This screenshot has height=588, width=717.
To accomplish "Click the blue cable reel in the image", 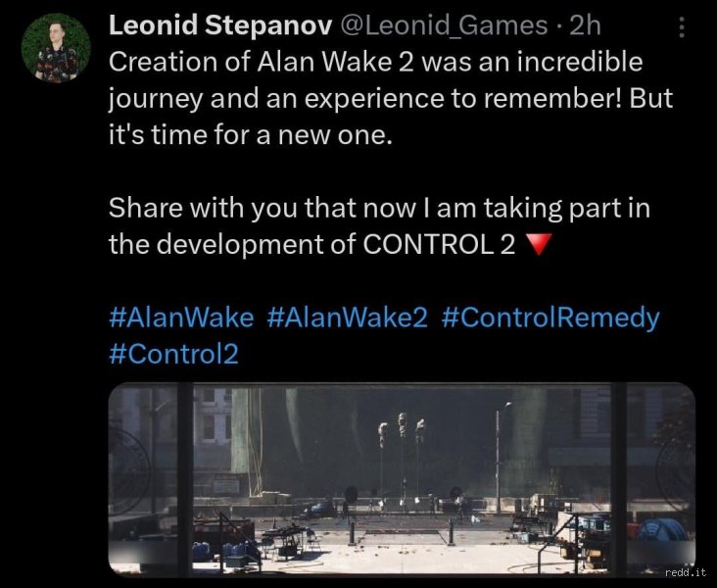I will coord(663,531).
